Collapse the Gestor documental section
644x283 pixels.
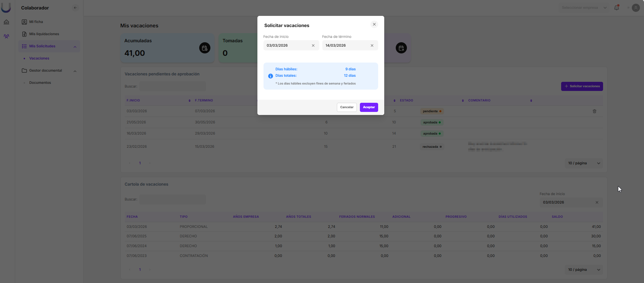(75, 71)
